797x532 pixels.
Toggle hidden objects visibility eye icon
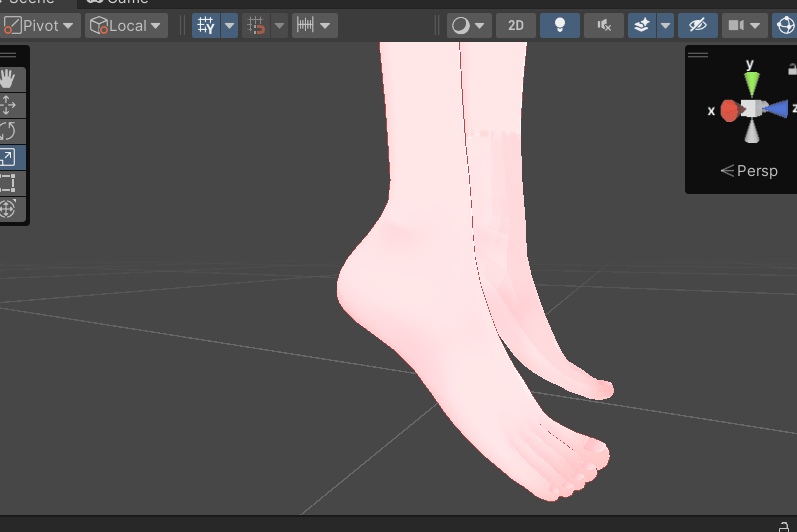coord(698,25)
